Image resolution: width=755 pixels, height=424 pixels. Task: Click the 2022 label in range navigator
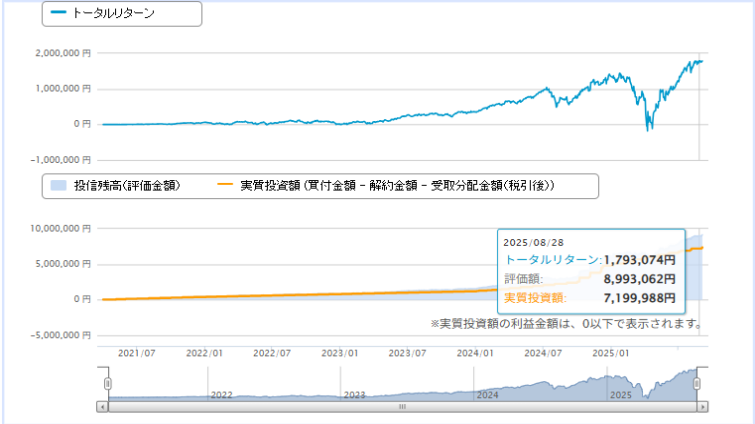tap(221, 395)
